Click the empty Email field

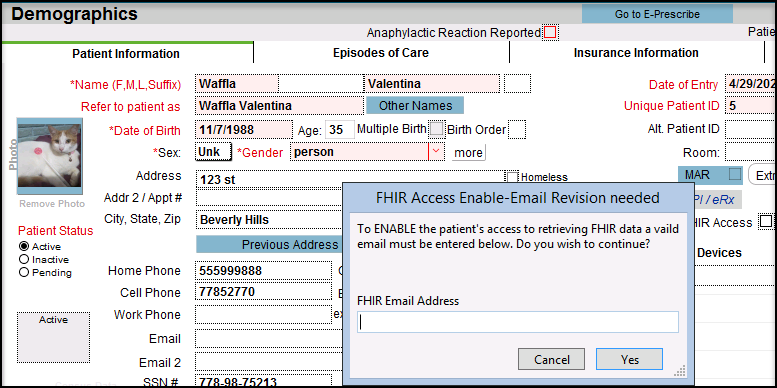pos(269,339)
